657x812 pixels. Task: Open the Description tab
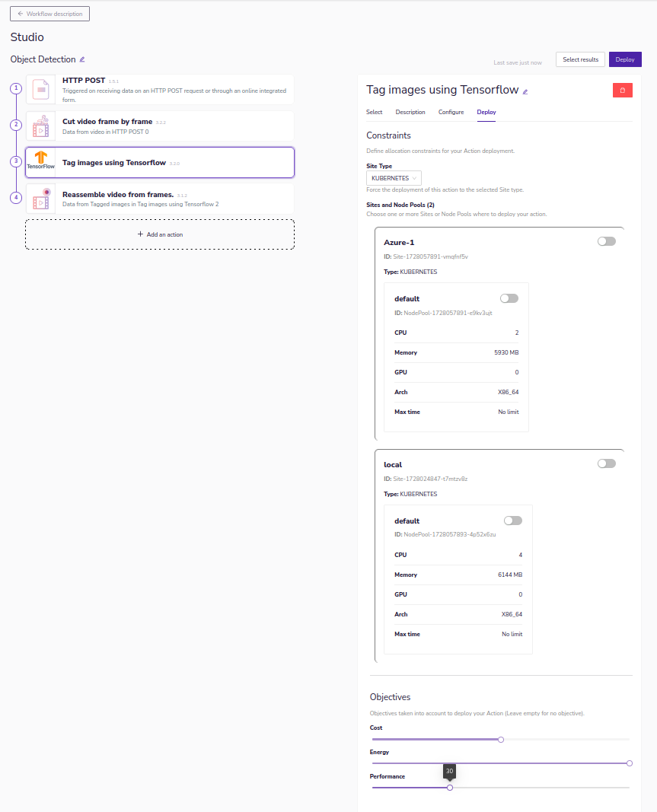[410, 112]
